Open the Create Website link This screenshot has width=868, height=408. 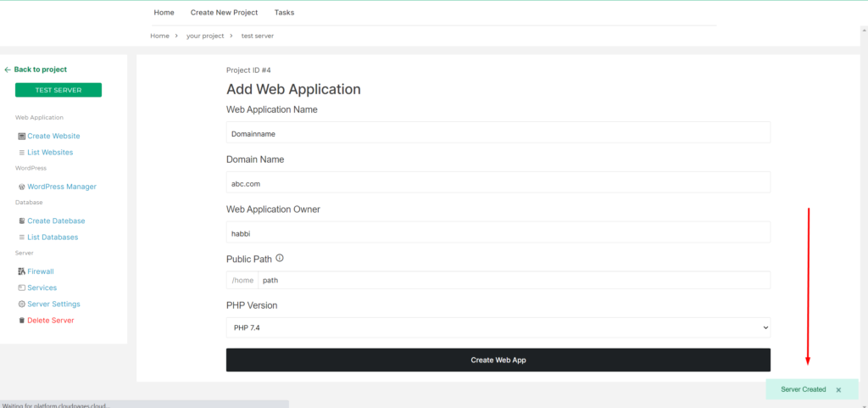tap(53, 137)
